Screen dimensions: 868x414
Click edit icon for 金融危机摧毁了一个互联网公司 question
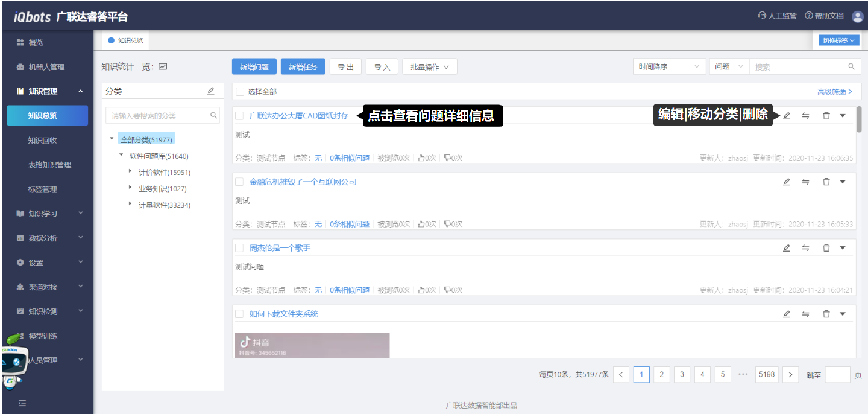pyautogui.click(x=786, y=182)
